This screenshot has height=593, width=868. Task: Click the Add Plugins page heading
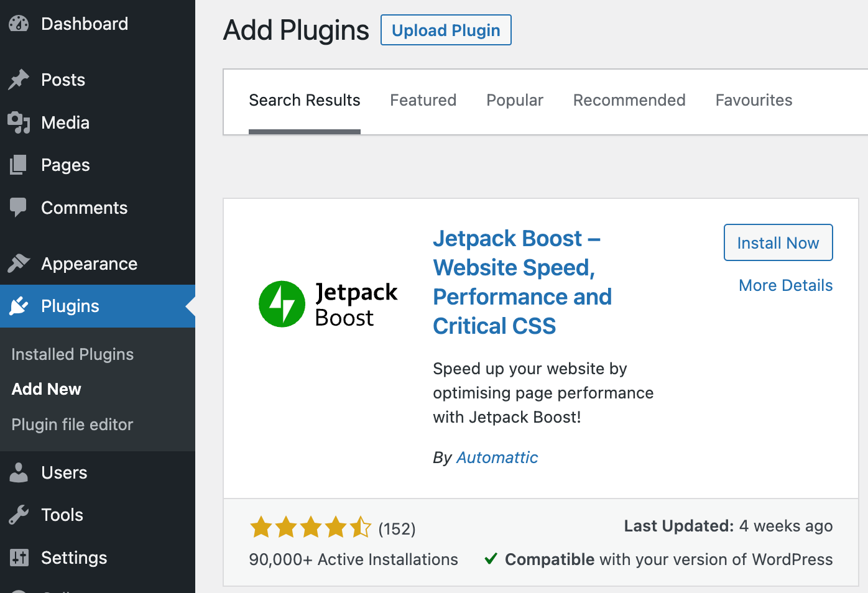(x=296, y=30)
